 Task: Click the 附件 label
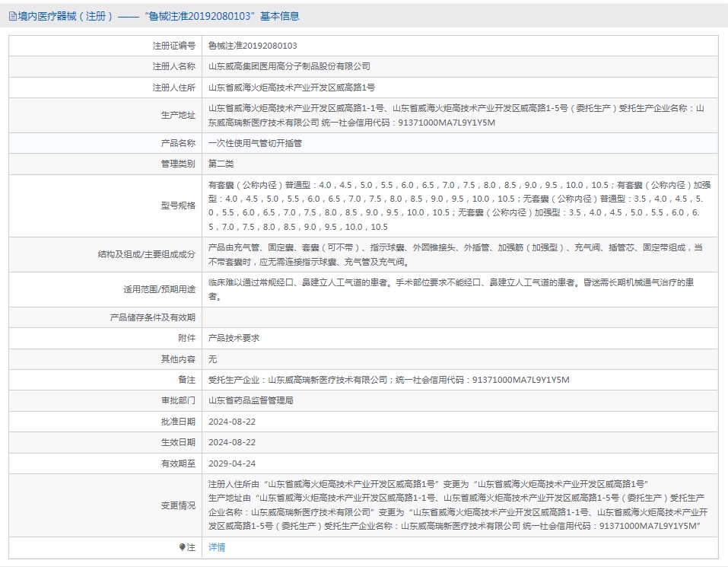186,338
